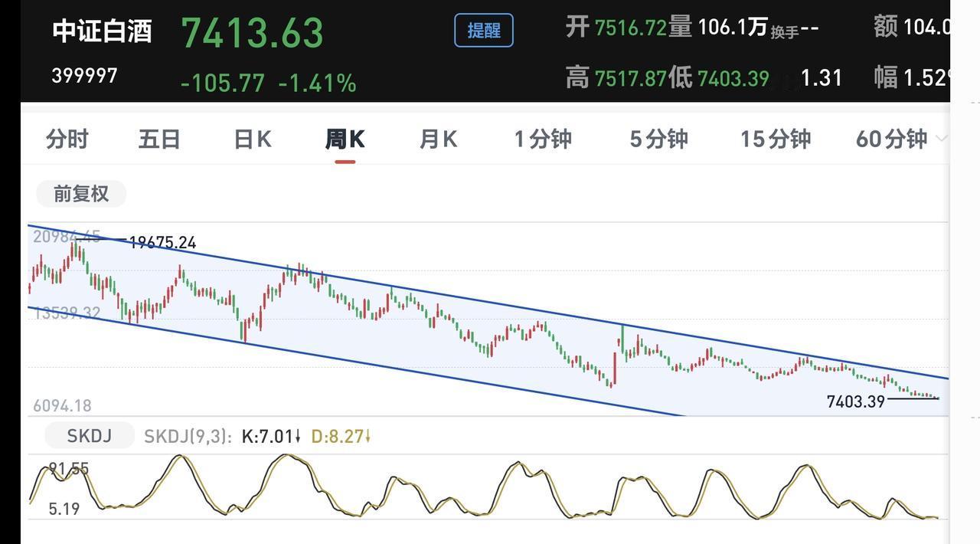Switch to 分时 tab
Screen dimensions: 980x544
[x=67, y=139]
